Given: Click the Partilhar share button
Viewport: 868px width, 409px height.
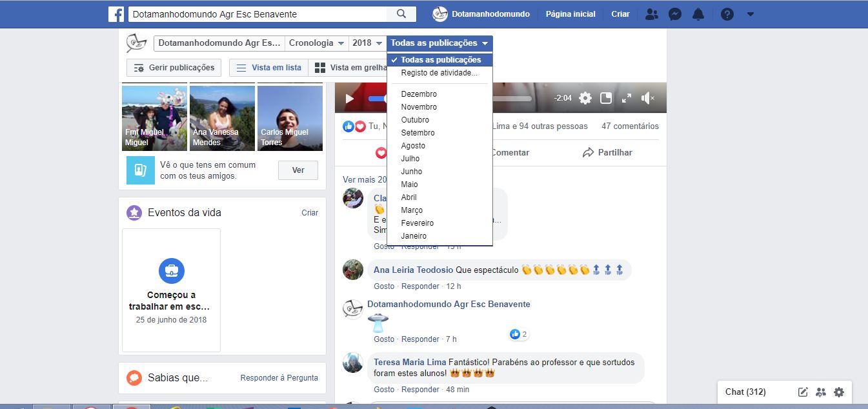Looking at the screenshot, I should (607, 153).
